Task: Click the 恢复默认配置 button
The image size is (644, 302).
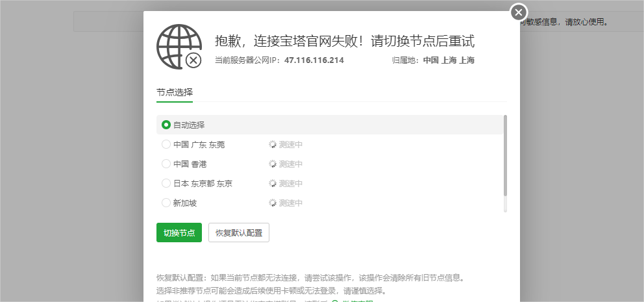Action: click(x=239, y=233)
